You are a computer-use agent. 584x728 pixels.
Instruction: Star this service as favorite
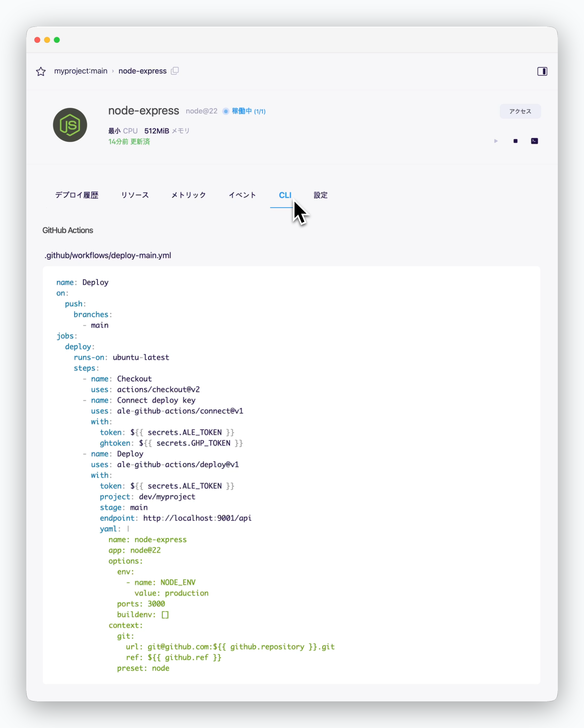pos(41,71)
